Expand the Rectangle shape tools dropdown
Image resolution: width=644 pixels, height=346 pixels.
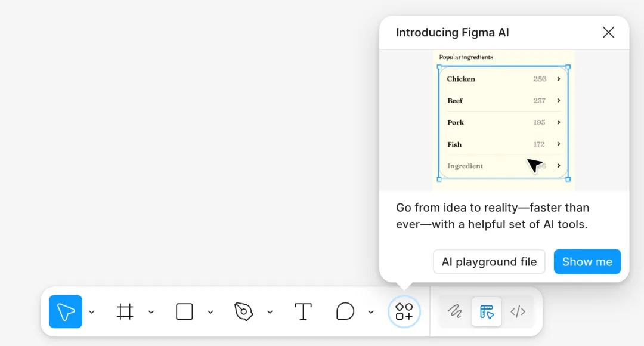[x=210, y=312]
